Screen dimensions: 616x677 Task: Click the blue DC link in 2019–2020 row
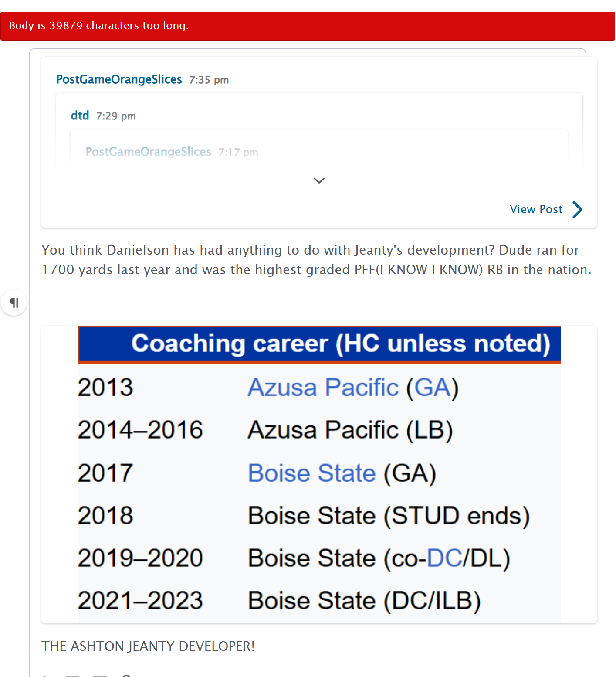click(x=444, y=558)
